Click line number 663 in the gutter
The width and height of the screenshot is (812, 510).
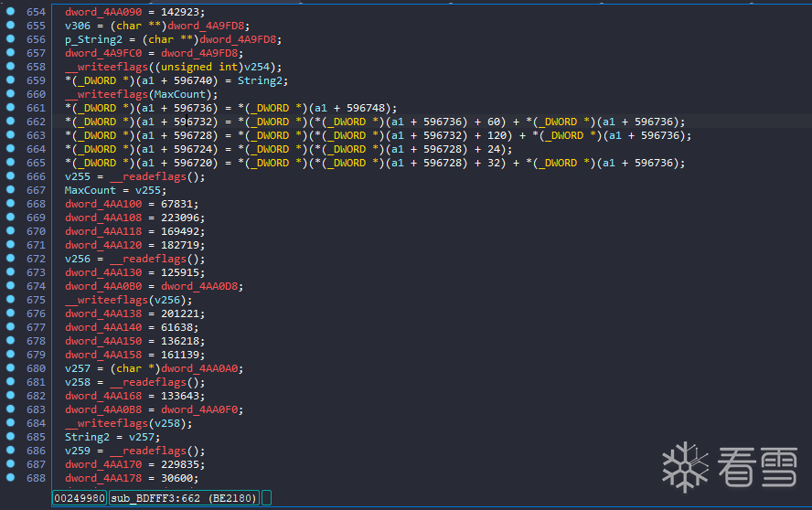click(x=37, y=135)
